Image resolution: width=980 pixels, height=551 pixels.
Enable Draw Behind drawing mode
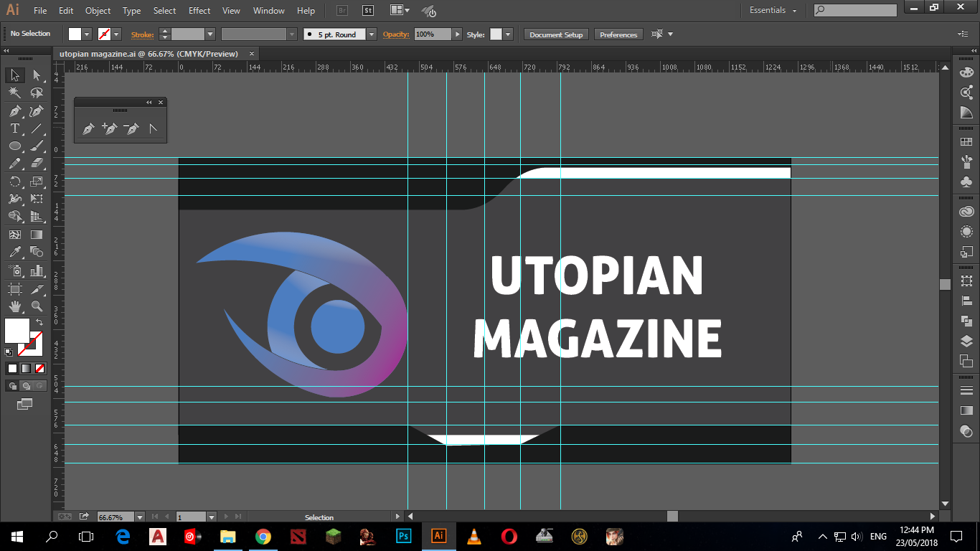click(27, 386)
